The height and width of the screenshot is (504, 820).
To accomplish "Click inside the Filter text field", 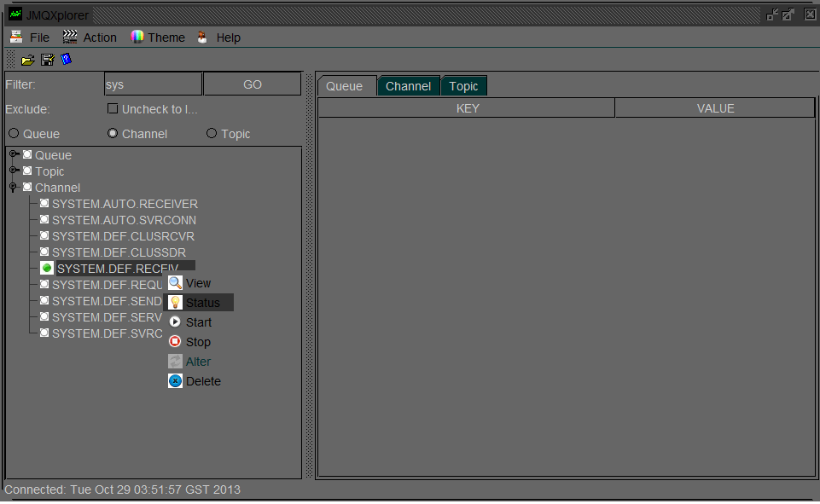I will [x=152, y=84].
